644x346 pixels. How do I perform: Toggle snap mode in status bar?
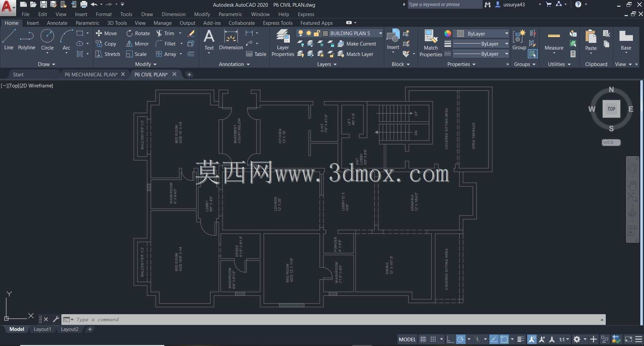click(433, 339)
